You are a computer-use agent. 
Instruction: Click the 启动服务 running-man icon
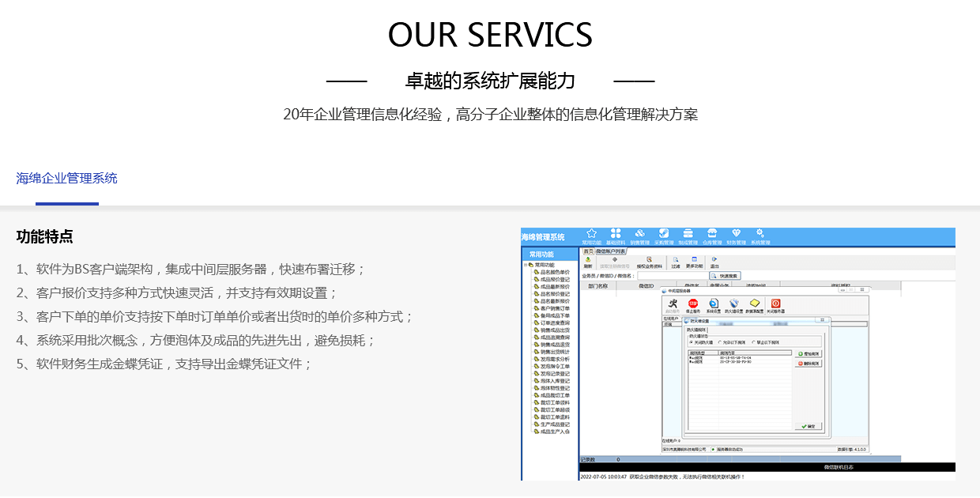tap(673, 307)
